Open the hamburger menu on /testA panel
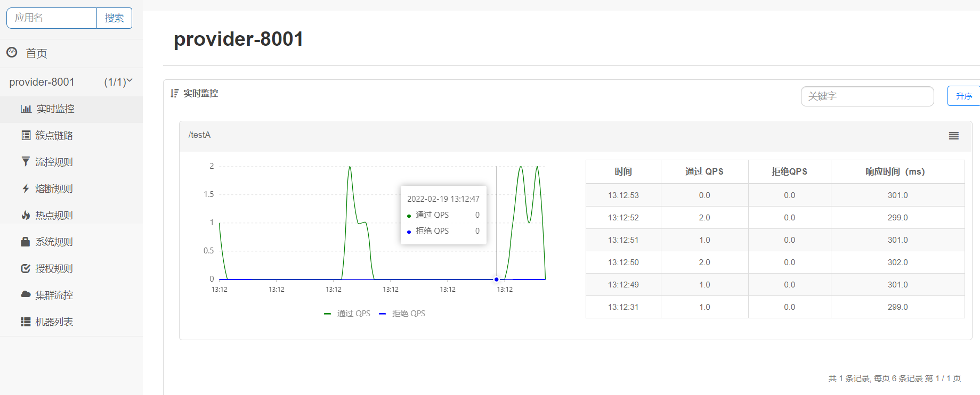The width and height of the screenshot is (980, 395). click(x=954, y=136)
